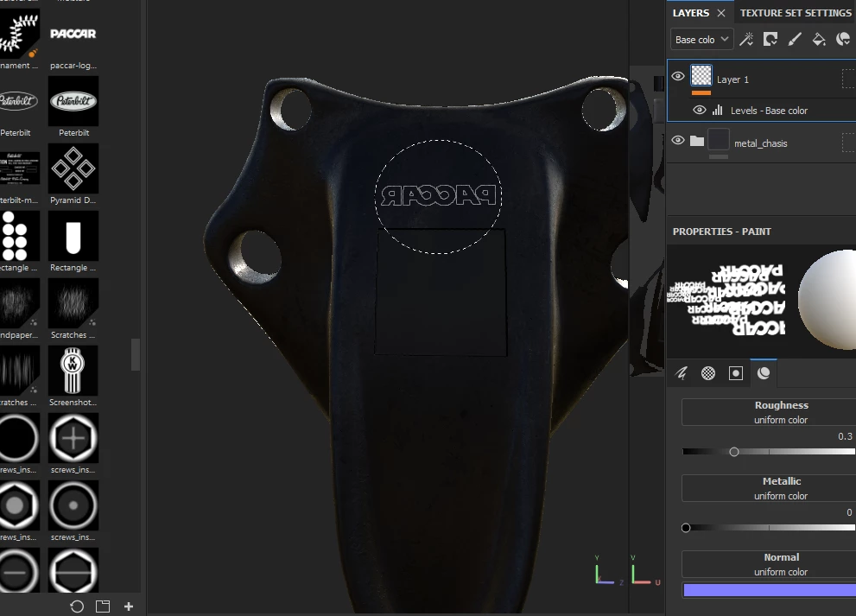Select the paccar-logo alpha thumbnail
The width and height of the screenshot is (856, 616).
pyautogui.click(x=73, y=34)
